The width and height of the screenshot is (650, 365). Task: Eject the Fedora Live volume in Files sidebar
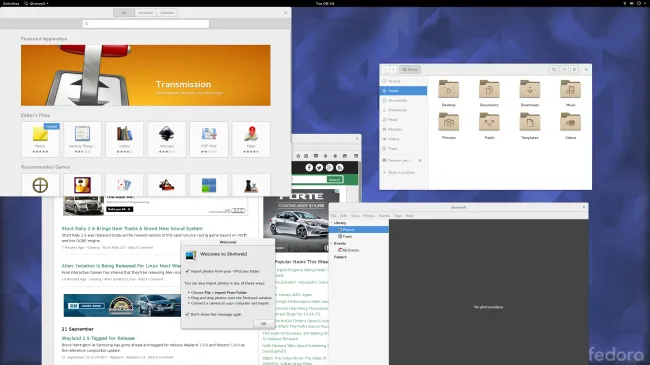pyautogui.click(x=420, y=161)
